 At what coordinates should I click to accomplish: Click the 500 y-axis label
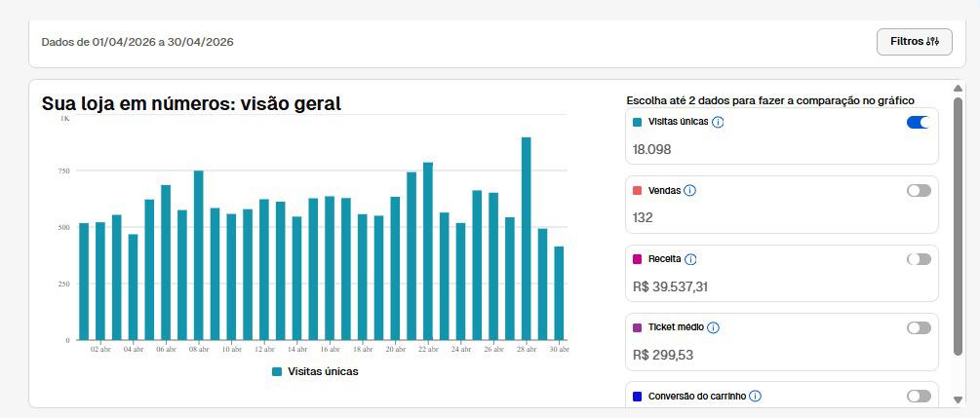[64, 227]
